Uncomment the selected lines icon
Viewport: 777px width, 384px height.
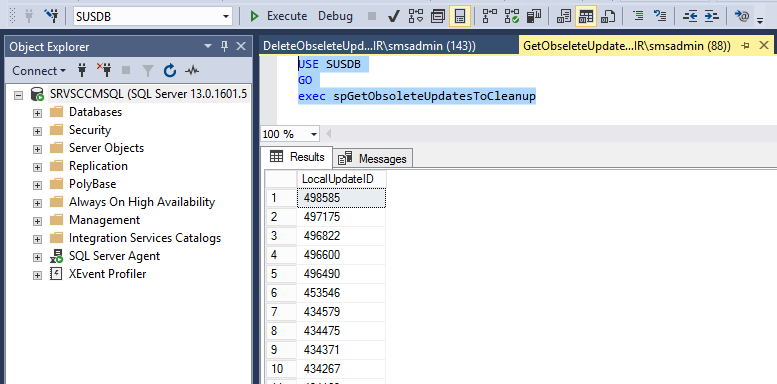click(x=660, y=16)
